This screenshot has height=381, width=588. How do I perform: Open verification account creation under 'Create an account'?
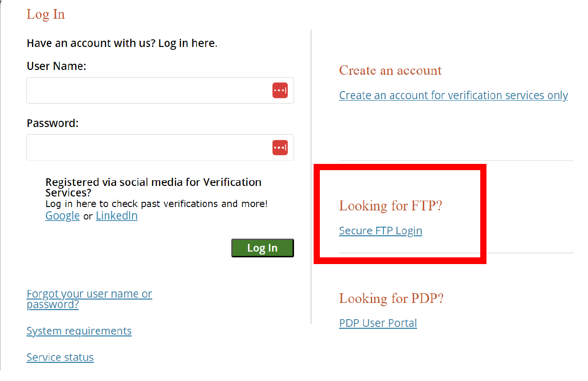click(x=453, y=95)
